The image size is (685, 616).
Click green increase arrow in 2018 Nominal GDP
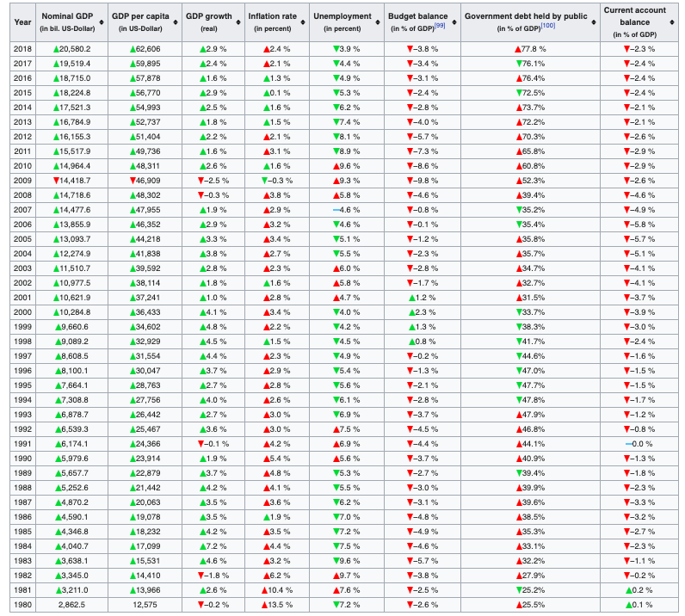[x=57, y=49]
